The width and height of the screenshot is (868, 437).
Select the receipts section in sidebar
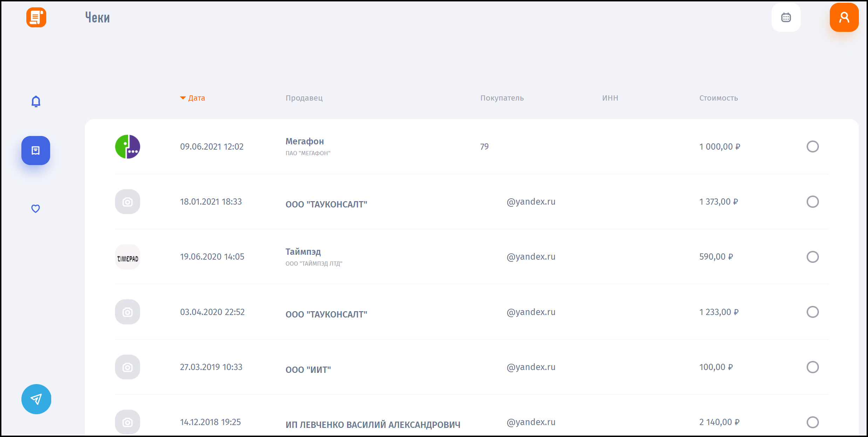(x=36, y=150)
